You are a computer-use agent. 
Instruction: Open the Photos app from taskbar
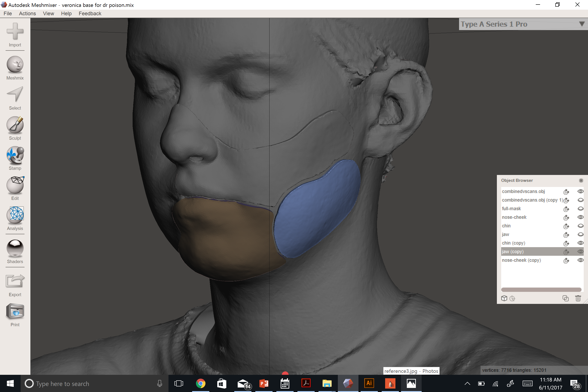411,383
